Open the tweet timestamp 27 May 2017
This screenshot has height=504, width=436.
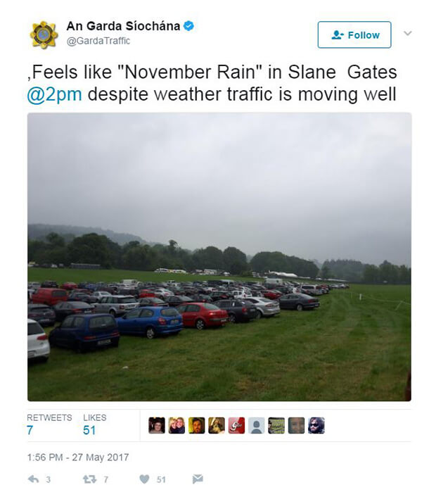78,457
